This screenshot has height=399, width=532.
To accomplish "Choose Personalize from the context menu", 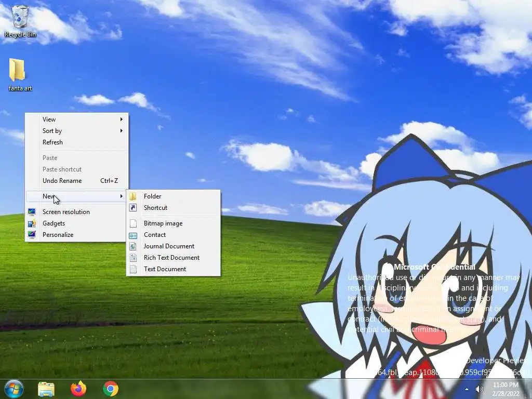I will click(77, 235).
